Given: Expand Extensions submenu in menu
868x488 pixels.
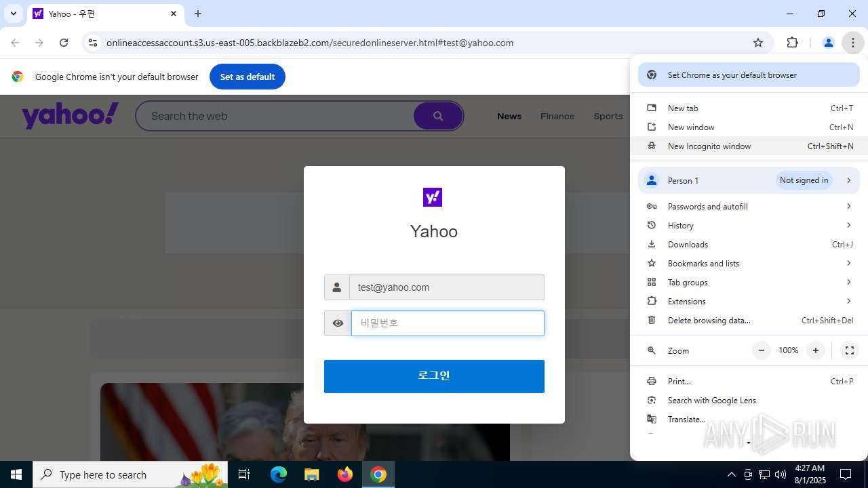Looking at the screenshot, I should [749, 302].
